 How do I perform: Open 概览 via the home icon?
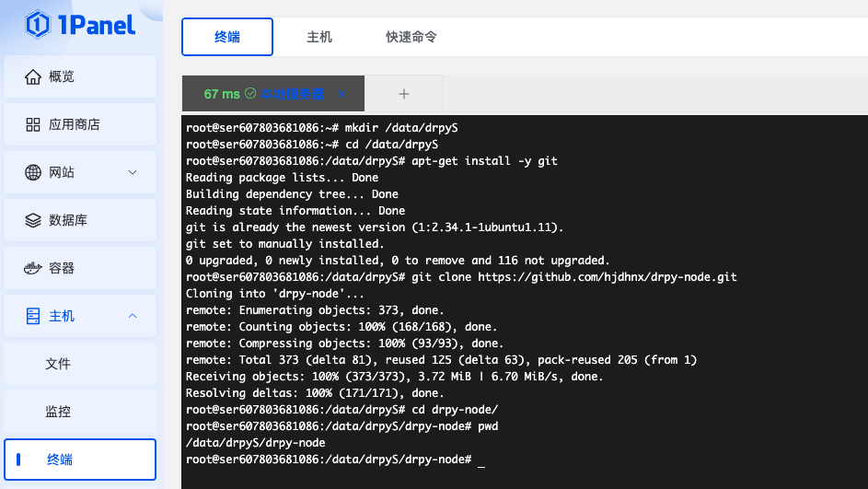[x=33, y=76]
